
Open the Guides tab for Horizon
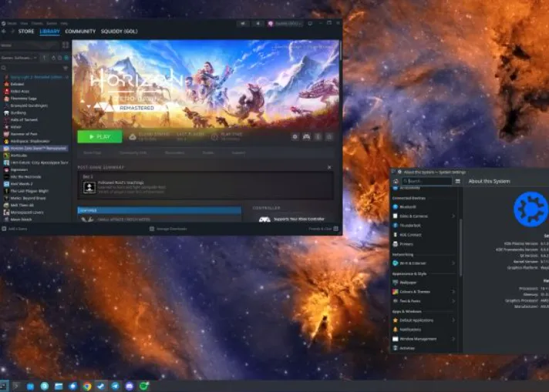208,152
